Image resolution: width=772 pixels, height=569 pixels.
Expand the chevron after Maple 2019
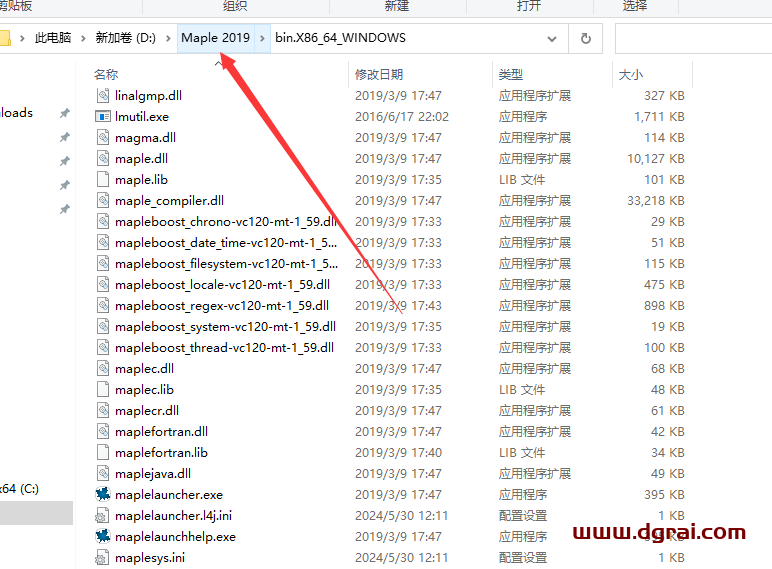(262, 38)
